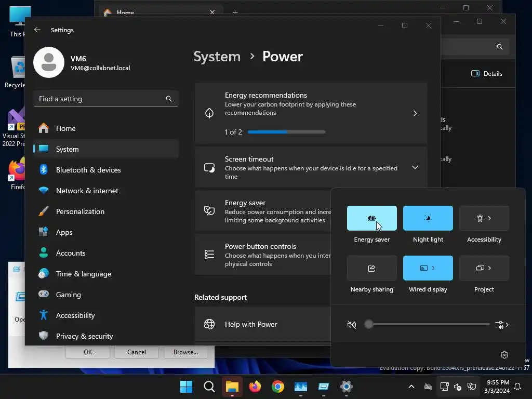Open Accounts settings category
532x399 pixels.
click(106, 253)
